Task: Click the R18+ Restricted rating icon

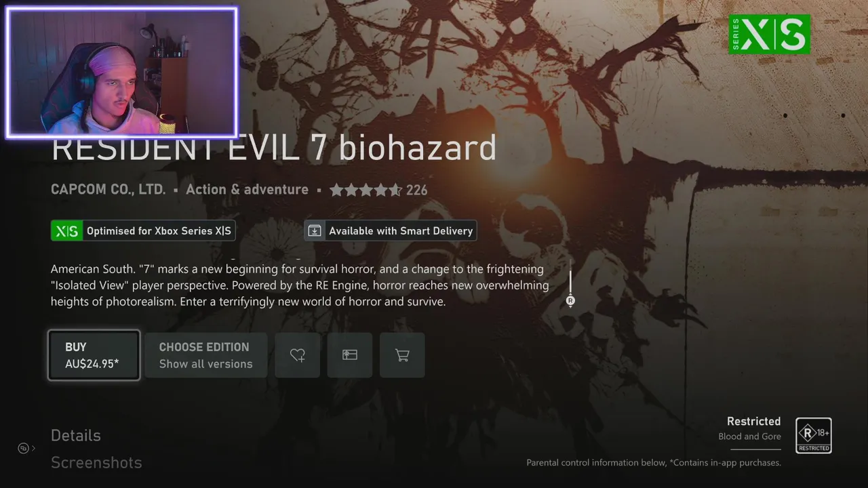Action: (x=814, y=436)
